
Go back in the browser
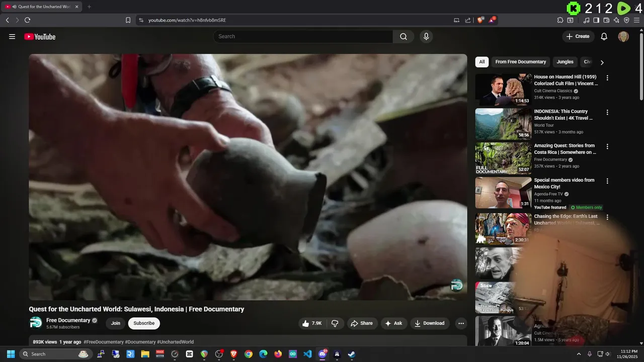[x=7, y=20]
